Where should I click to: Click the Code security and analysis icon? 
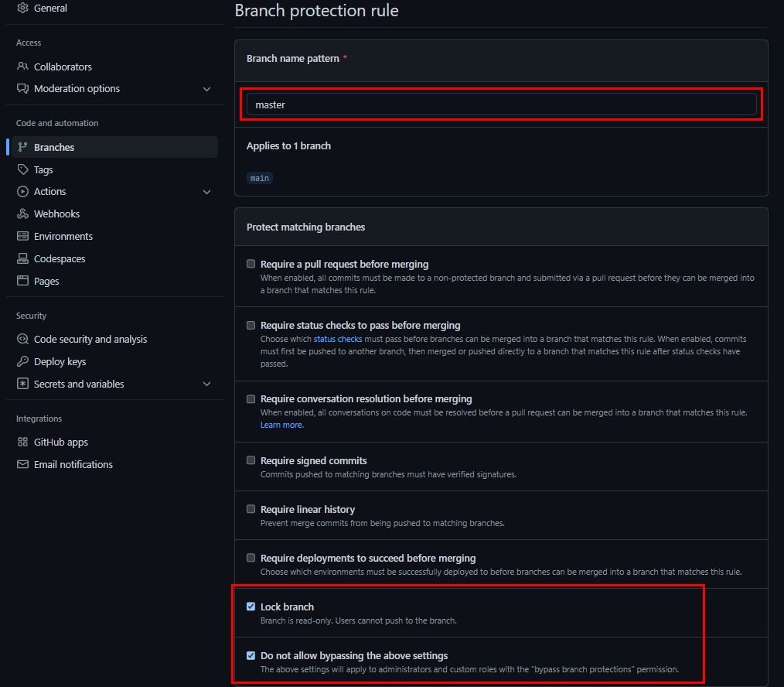(x=22, y=339)
